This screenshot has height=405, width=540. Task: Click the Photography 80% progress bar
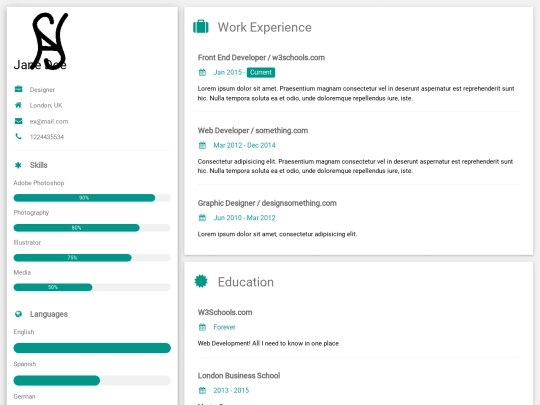tap(92, 228)
